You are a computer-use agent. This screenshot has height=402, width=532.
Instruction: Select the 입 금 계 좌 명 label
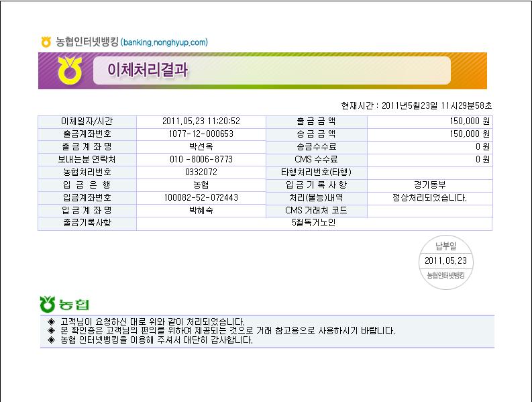click(x=87, y=210)
